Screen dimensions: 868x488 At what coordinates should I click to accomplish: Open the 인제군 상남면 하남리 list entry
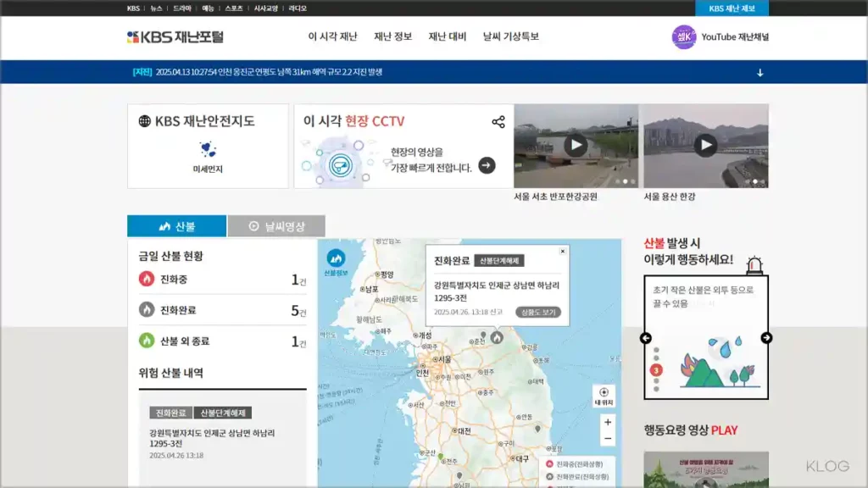[x=212, y=438]
